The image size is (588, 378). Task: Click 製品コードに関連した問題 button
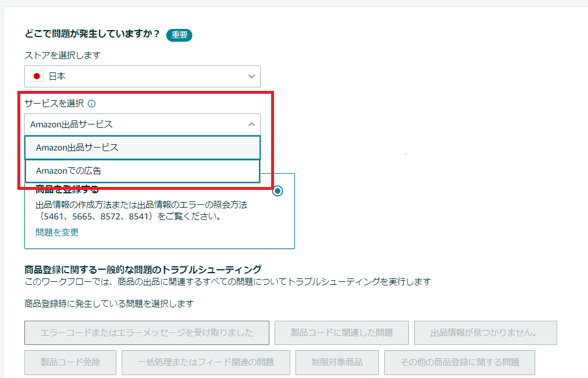pos(342,333)
